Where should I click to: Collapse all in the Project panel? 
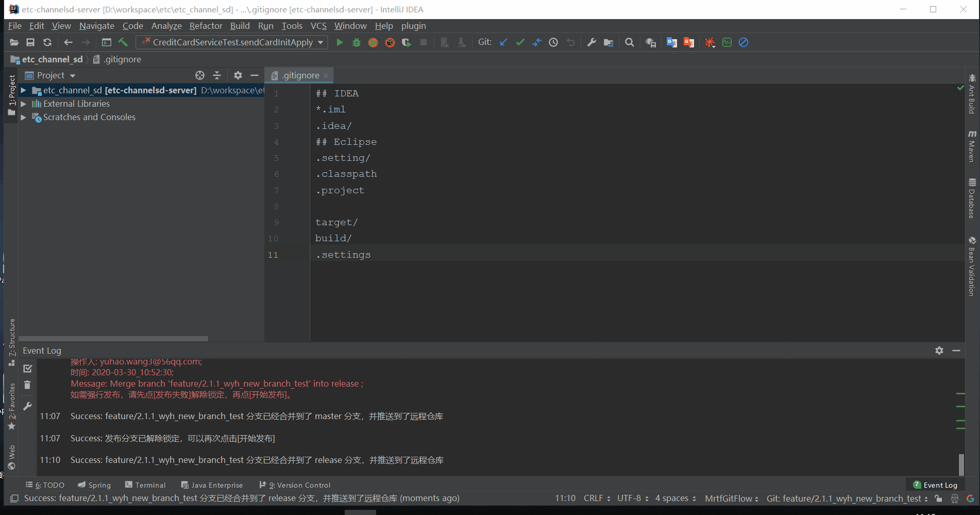(217, 75)
